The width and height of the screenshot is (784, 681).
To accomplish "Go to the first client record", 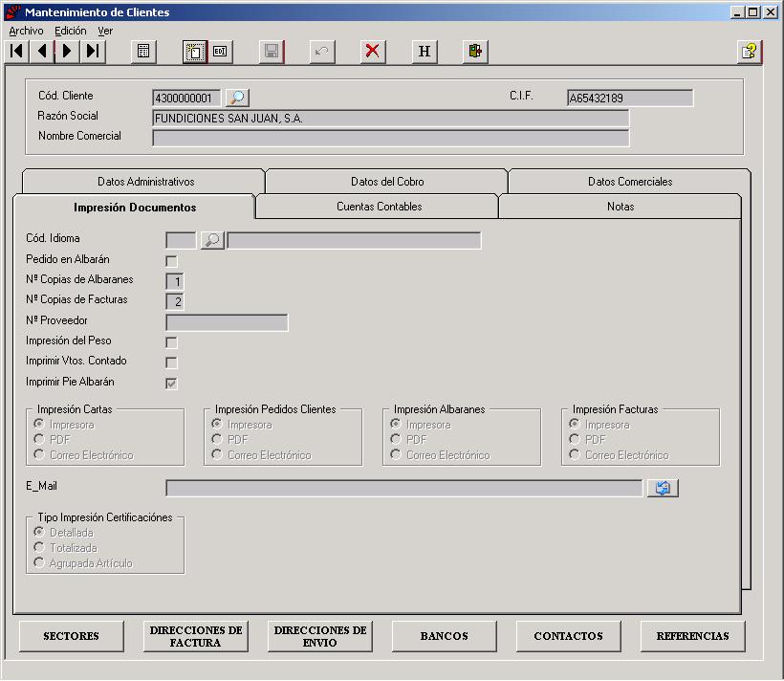I will pos(17,51).
